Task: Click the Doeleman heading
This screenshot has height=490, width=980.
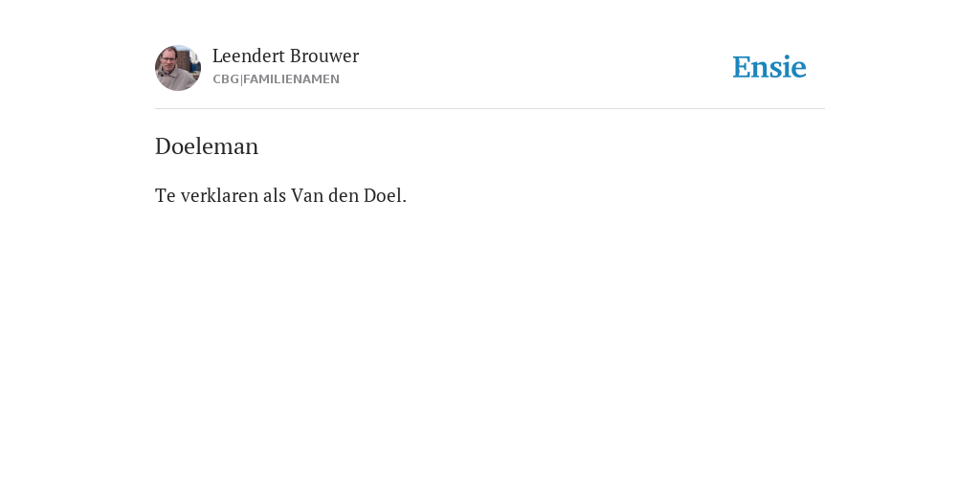Action: pyautogui.click(x=207, y=146)
